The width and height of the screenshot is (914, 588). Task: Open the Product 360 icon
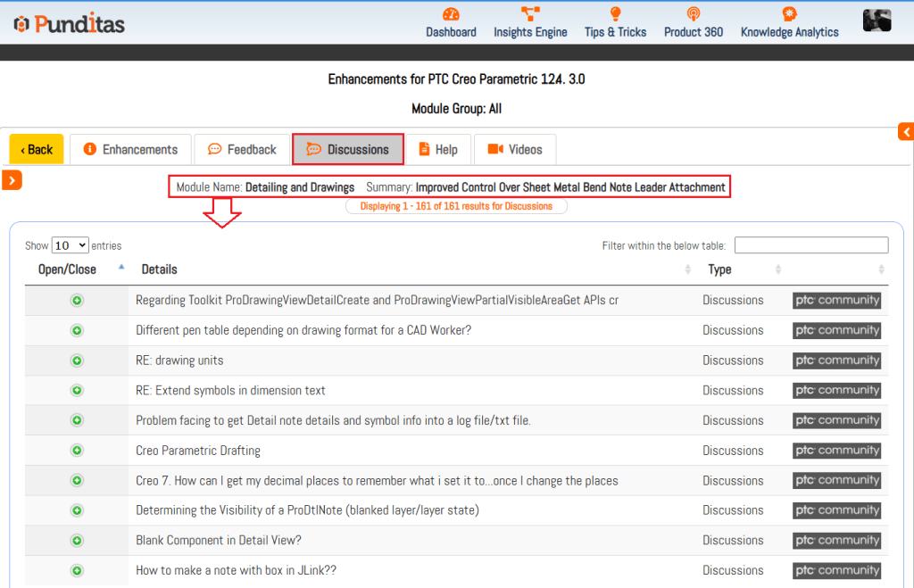click(693, 14)
